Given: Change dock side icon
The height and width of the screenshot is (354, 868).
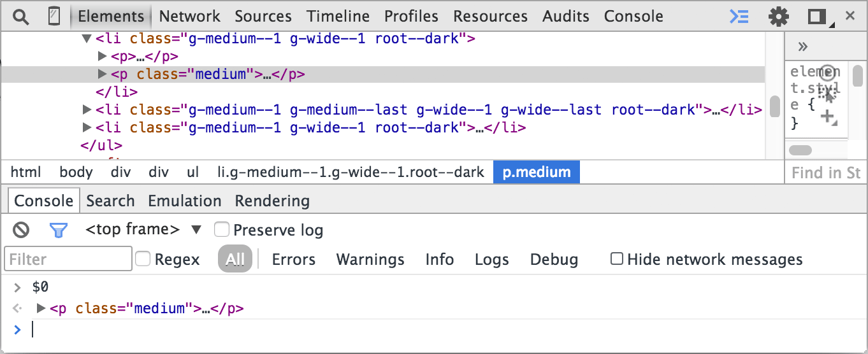Looking at the screenshot, I should (x=817, y=17).
